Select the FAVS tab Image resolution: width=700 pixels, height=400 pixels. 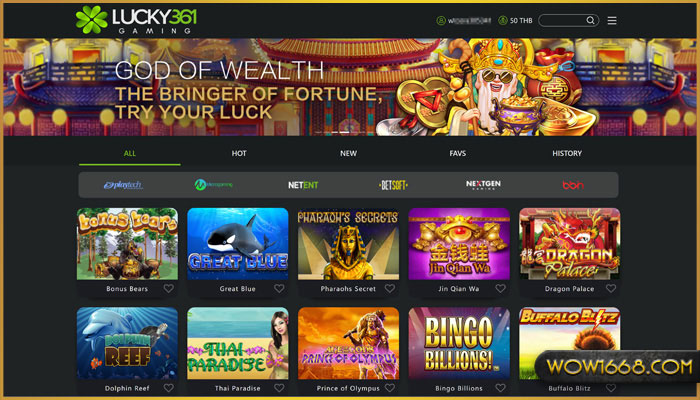458,153
